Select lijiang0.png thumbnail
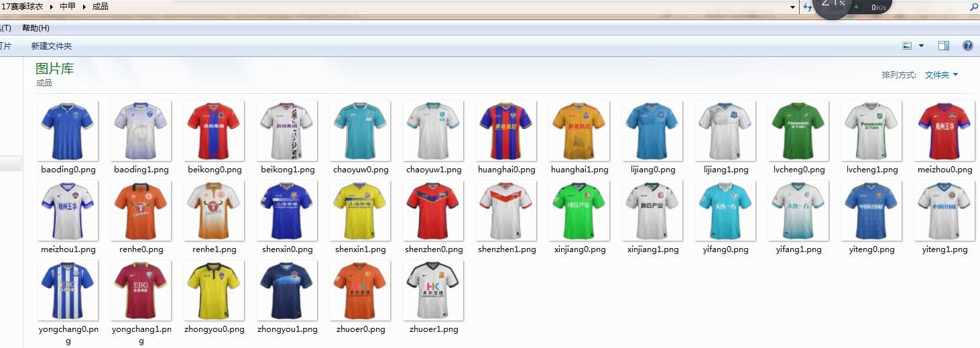 point(652,131)
